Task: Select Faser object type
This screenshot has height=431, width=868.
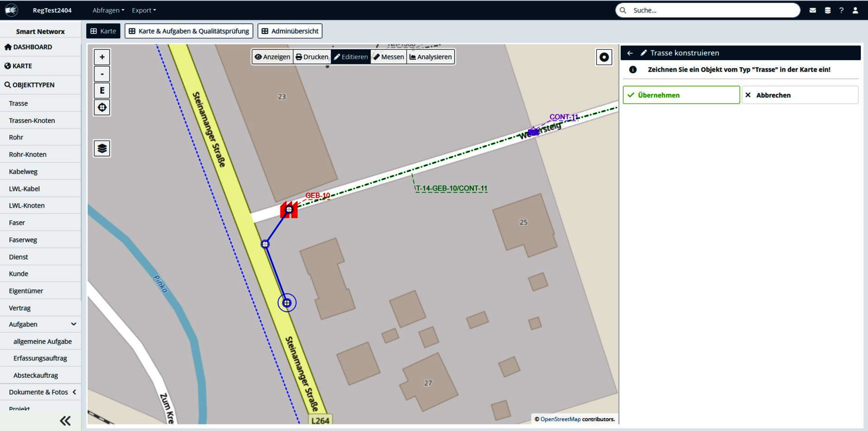Action: (41, 222)
